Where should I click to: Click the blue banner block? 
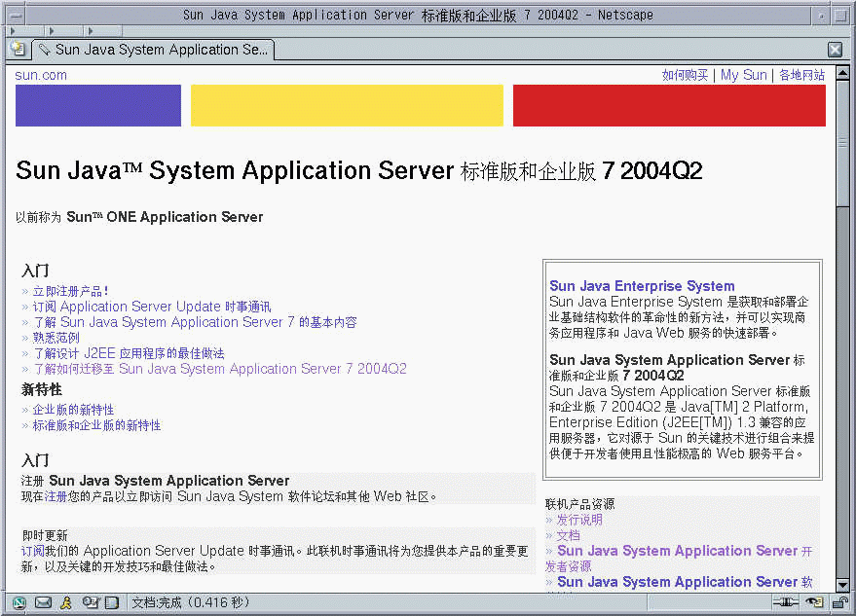[x=98, y=105]
